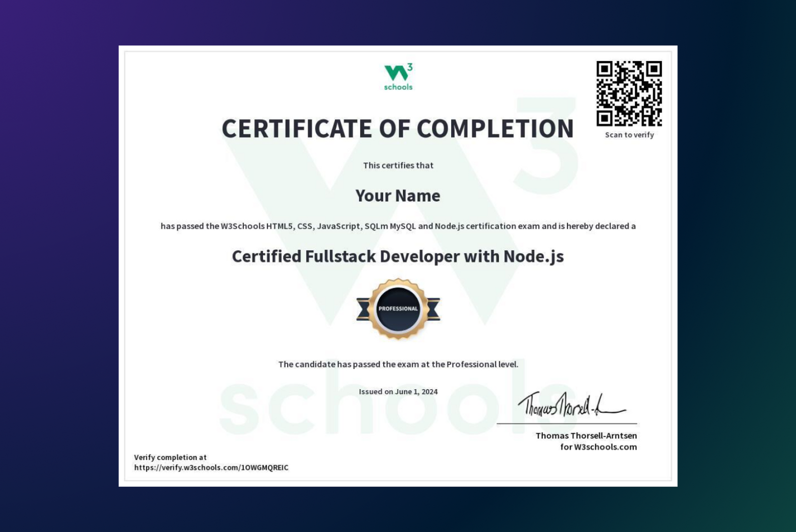Click the 'Verify completion at' label
The height and width of the screenshot is (532, 796).
(x=171, y=457)
